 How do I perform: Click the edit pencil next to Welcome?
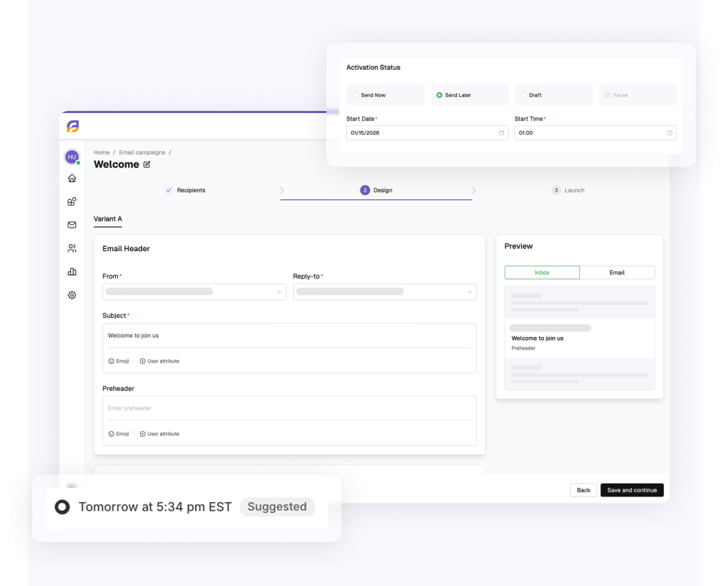coord(147,165)
